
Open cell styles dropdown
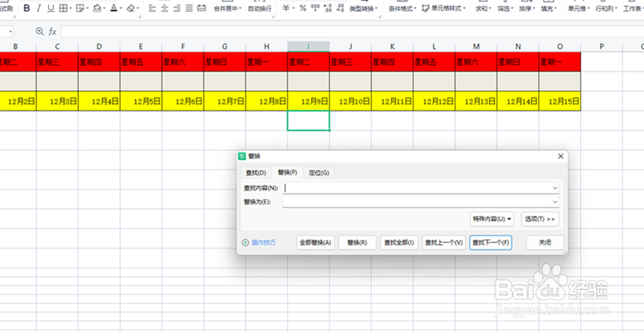pos(444,9)
